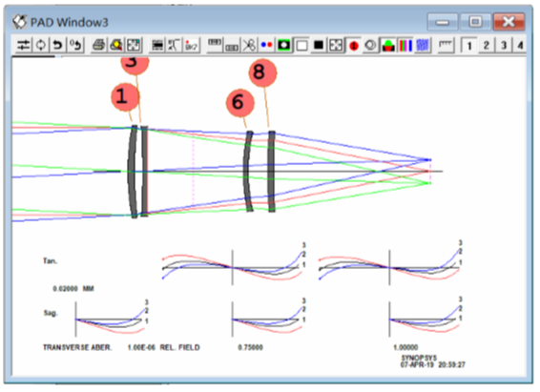Toggle the red numbered circle labels button
The height and width of the screenshot is (392, 540).
click(353, 45)
